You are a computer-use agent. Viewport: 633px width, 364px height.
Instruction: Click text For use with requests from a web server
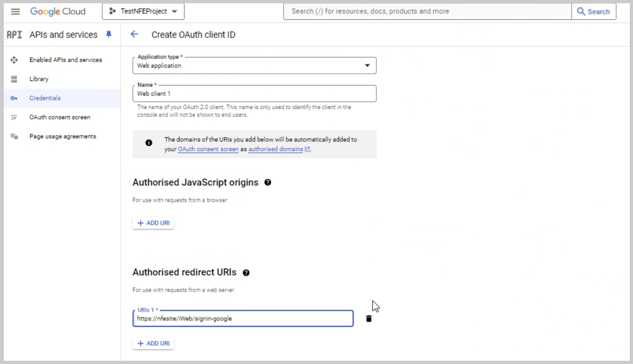point(183,290)
